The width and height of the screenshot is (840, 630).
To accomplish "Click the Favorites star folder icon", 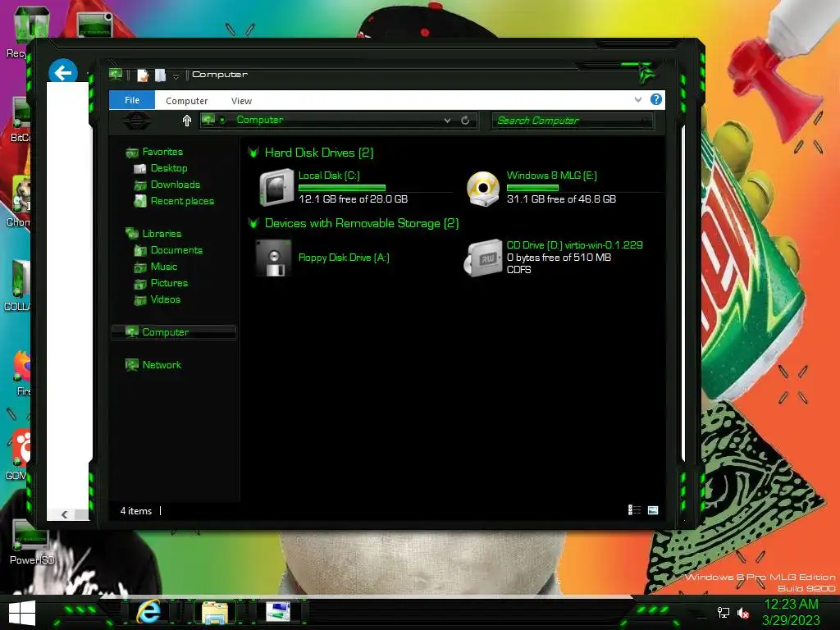I will coord(132,153).
